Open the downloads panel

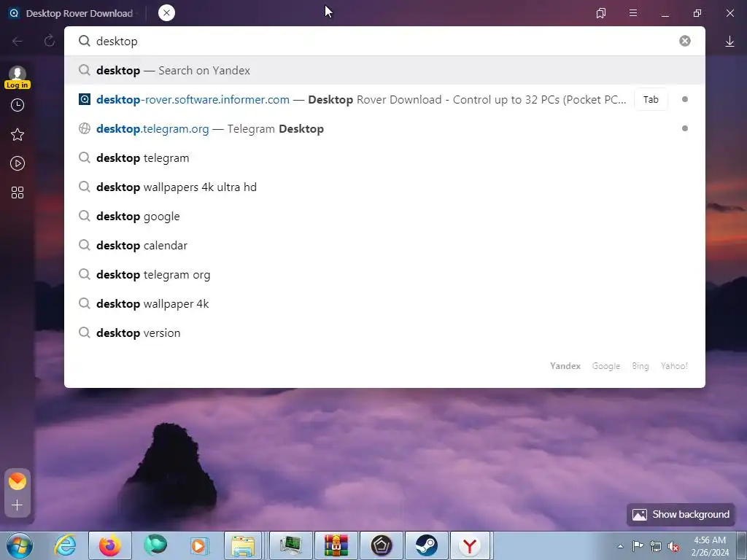coord(729,42)
